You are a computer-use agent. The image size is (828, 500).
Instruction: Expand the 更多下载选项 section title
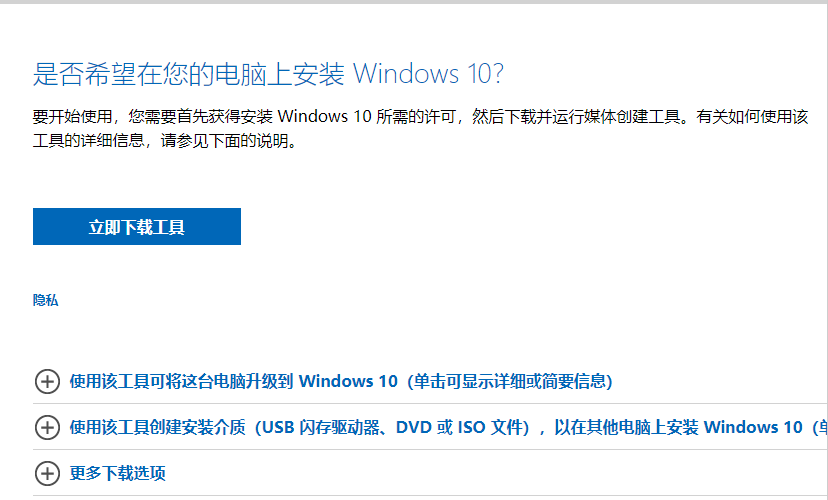pyautogui.click(x=118, y=473)
